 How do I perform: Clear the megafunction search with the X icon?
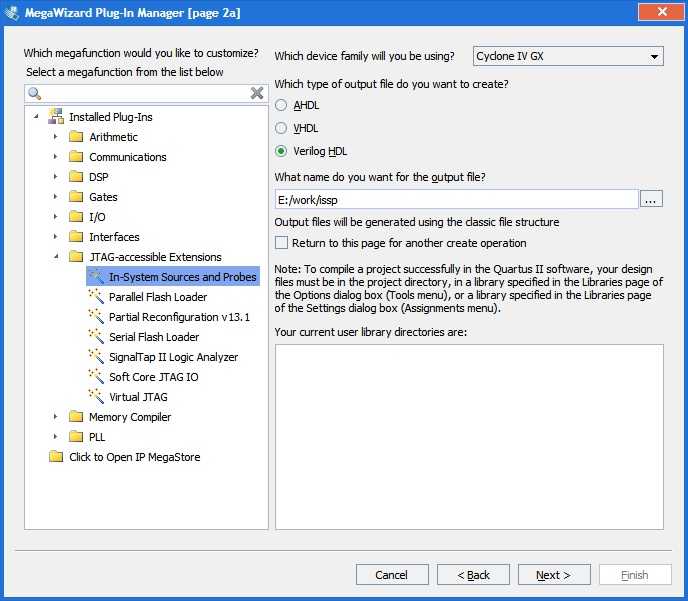tap(257, 93)
